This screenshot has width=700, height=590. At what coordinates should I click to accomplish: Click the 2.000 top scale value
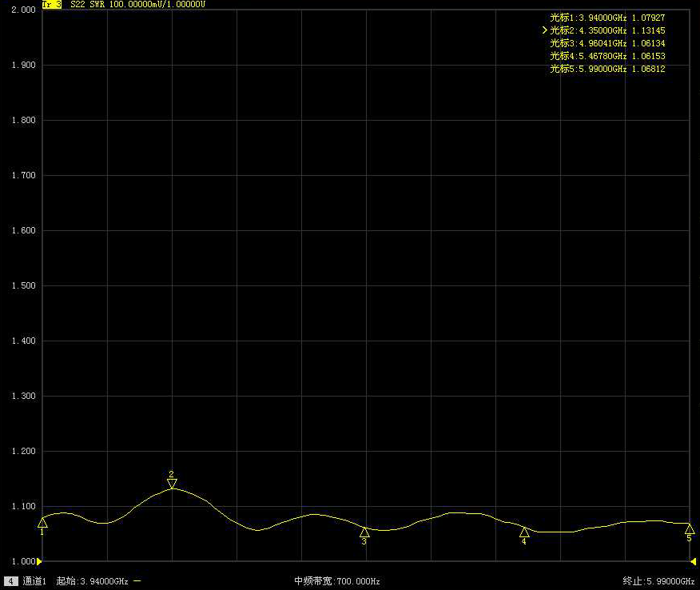click(23, 10)
